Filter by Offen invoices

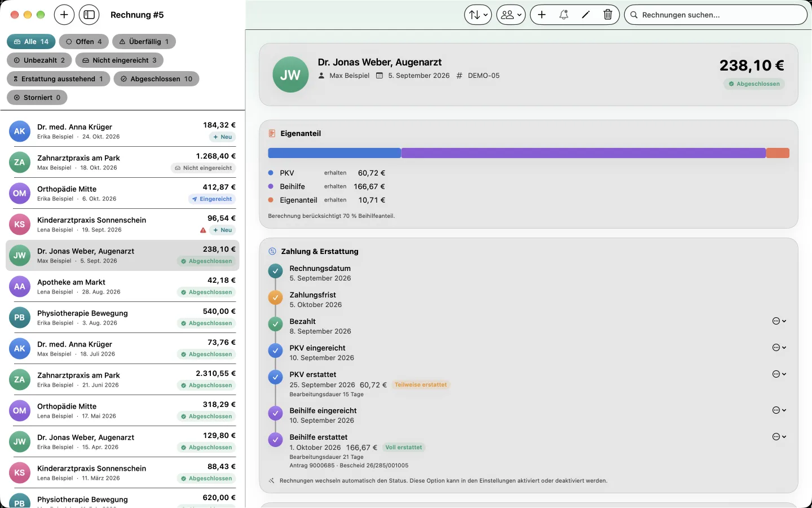[x=84, y=42]
